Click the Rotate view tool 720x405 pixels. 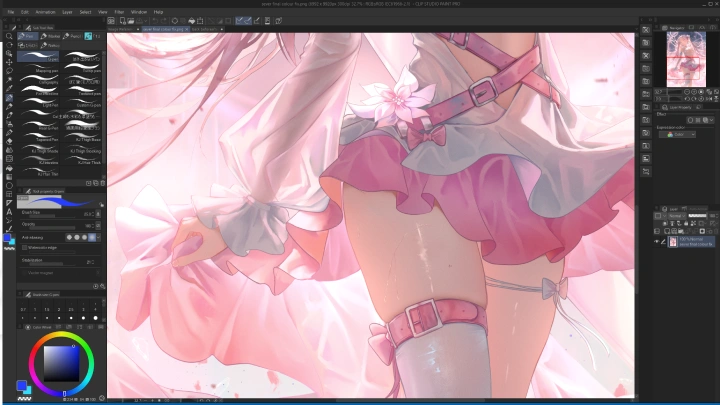click(x=9, y=45)
